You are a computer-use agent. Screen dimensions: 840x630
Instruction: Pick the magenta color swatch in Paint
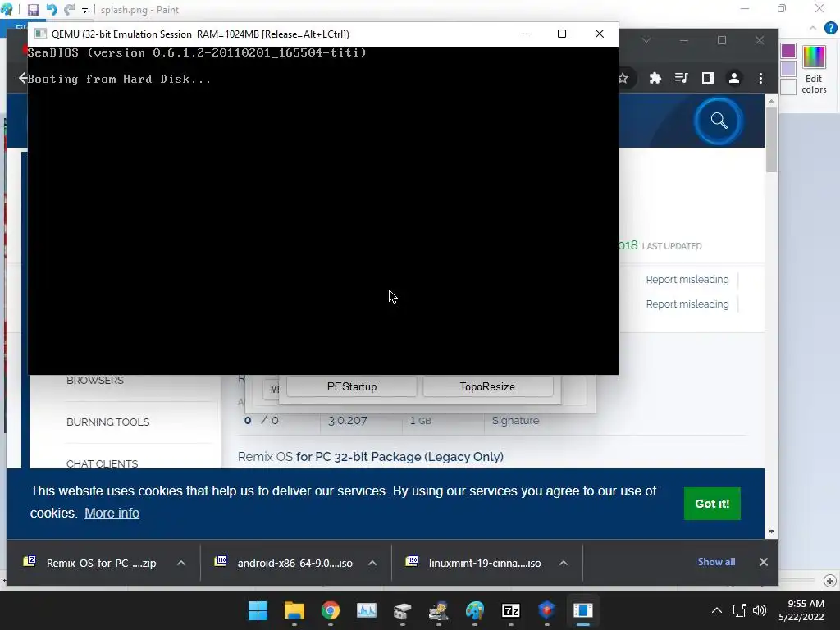(788, 51)
